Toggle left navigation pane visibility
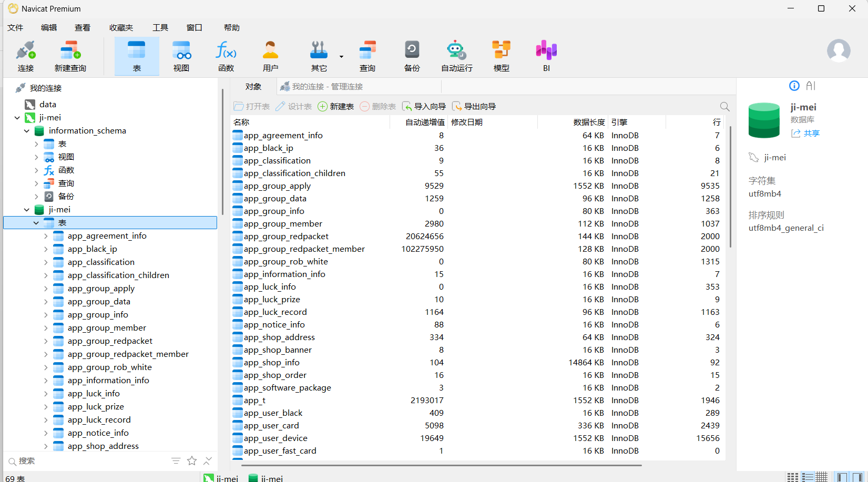Image resolution: width=868 pixels, height=482 pixels. [842, 477]
